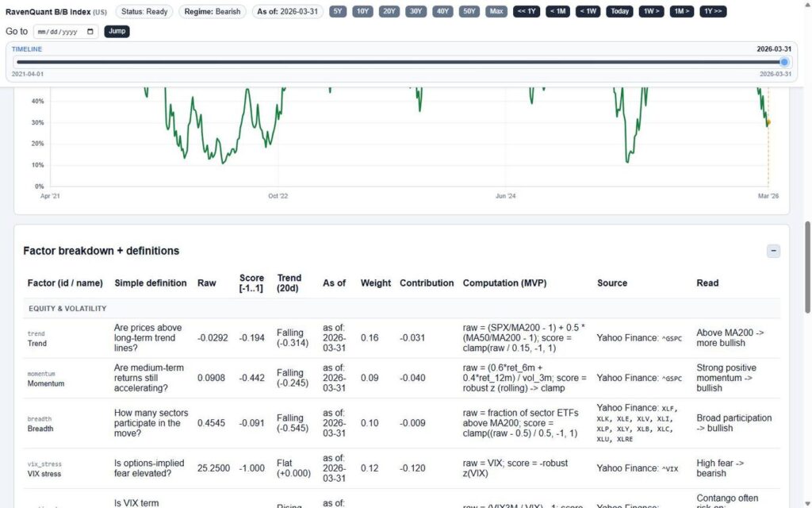Screen dimensions: 812x508
Task: Open the calendar picker in date field
Action: click(x=91, y=32)
